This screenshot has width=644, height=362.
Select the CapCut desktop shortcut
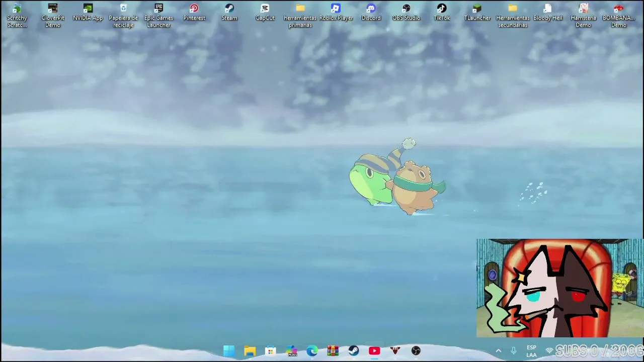click(x=265, y=13)
